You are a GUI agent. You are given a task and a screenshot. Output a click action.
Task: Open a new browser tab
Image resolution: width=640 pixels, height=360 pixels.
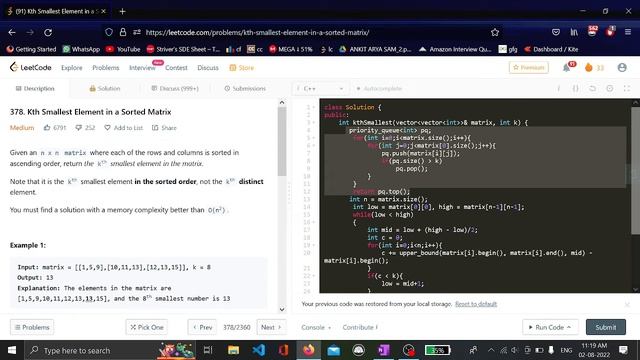point(122,11)
